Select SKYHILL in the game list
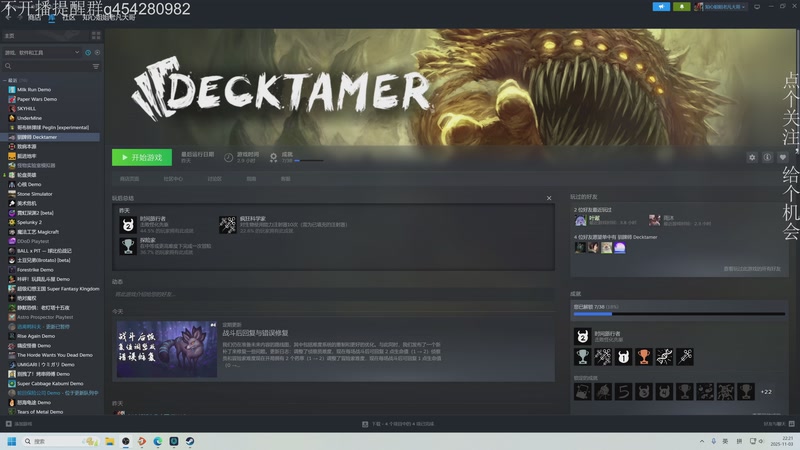Viewport: 800px width, 450px height. [27, 109]
